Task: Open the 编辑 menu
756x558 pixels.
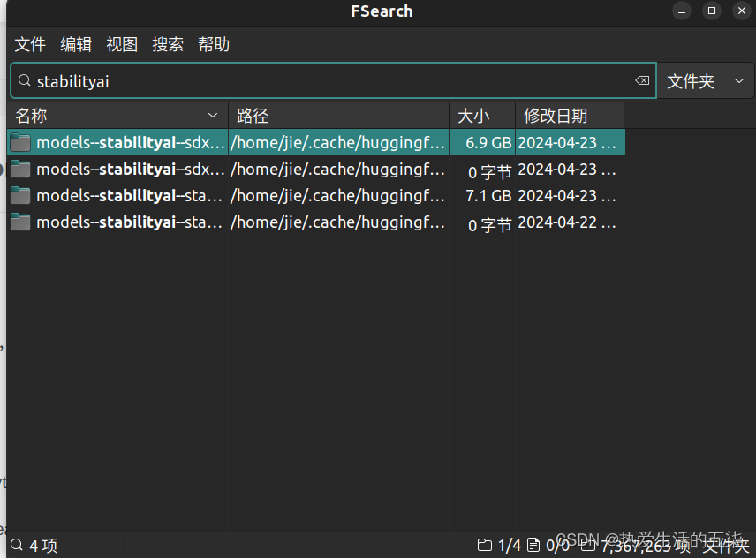Action: (76, 44)
